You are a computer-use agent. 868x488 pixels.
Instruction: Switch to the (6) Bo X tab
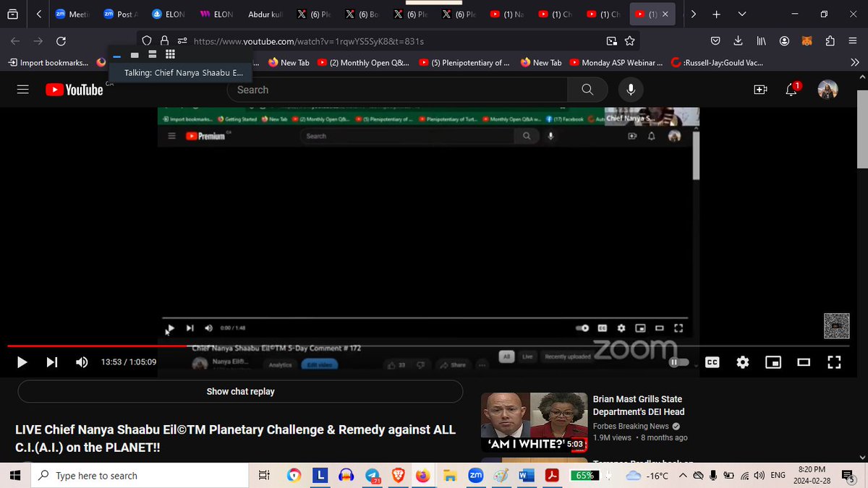(362, 14)
